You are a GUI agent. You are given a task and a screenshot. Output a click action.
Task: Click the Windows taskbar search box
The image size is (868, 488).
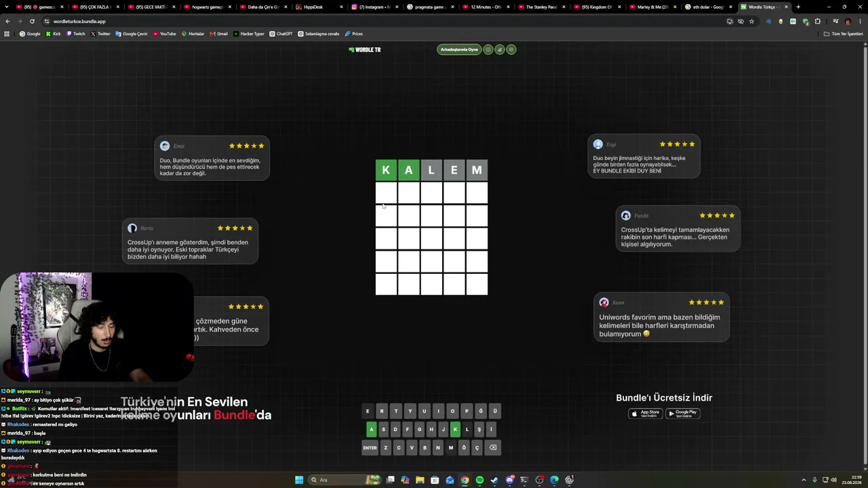(x=346, y=480)
